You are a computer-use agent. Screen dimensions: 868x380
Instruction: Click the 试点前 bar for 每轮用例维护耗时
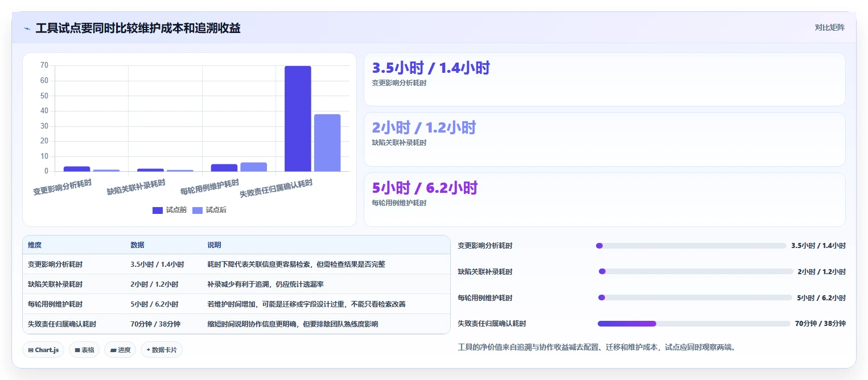[224, 168]
